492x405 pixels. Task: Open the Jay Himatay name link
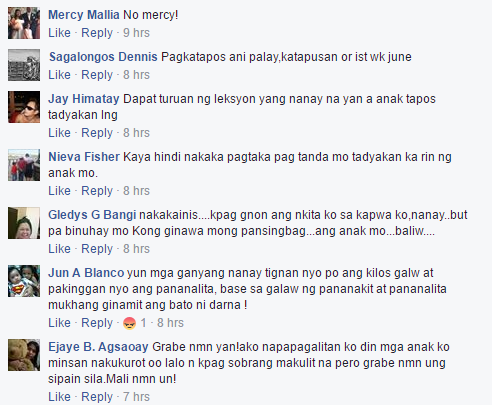[x=84, y=99]
